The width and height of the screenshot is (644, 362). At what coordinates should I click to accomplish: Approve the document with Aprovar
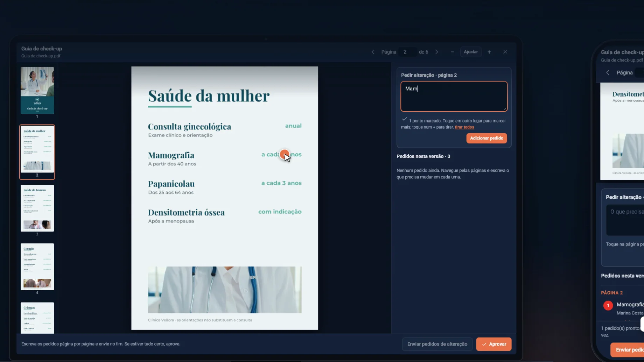pos(493,344)
